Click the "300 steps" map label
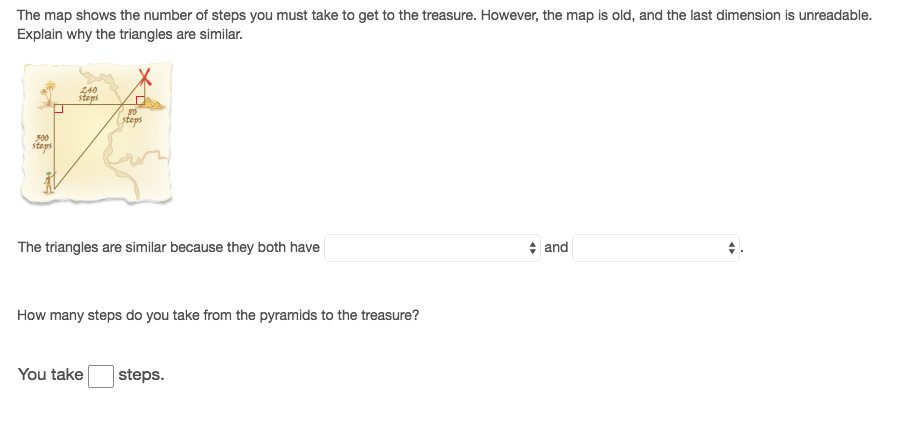The image size is (910, 437). 42,141
